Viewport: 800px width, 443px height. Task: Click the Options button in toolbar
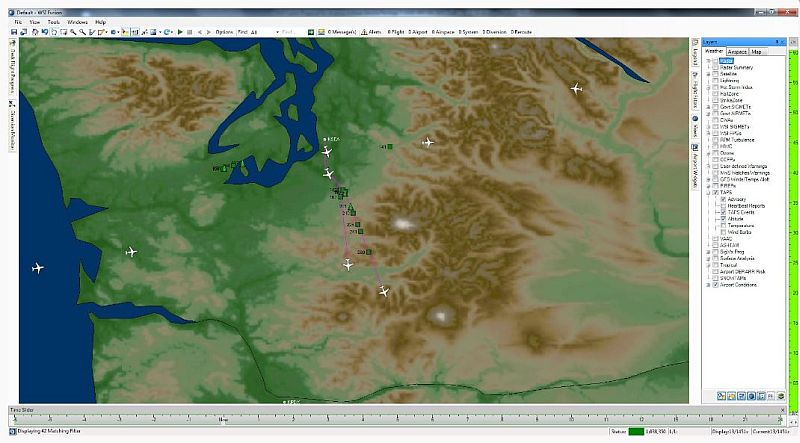(224, 32)
